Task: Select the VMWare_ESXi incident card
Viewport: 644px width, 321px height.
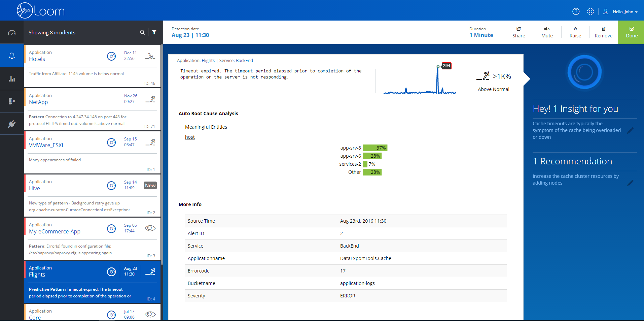Action: (92, 153)
